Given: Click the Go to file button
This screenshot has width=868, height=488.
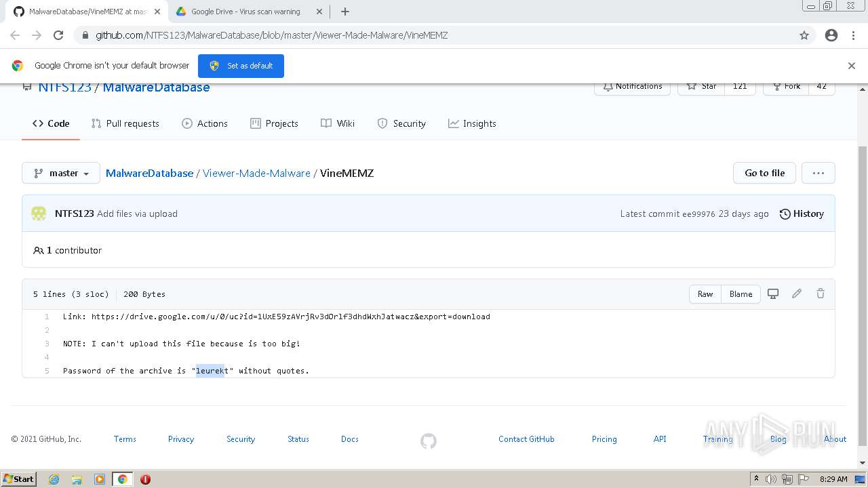Looking at the screenshot, I should 764,173.
